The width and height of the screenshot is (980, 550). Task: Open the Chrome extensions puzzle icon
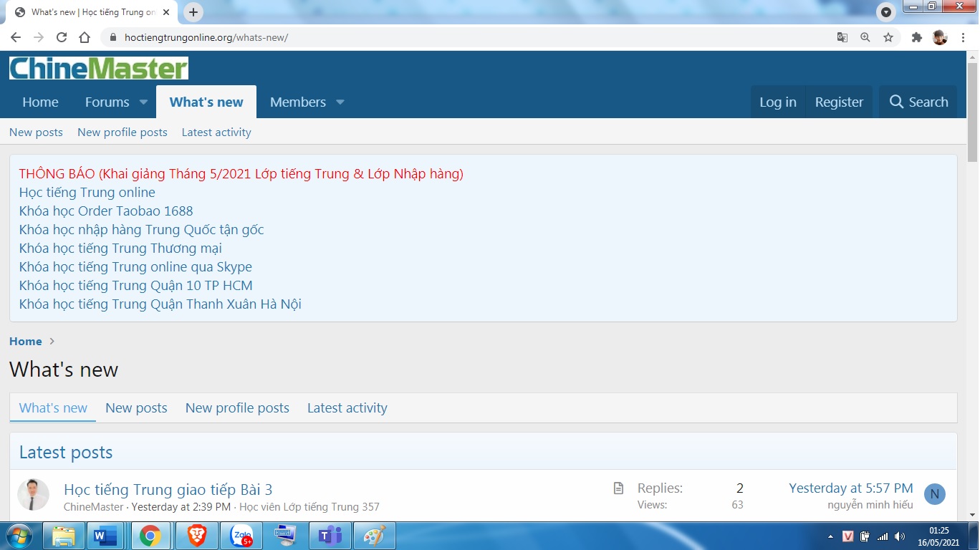click(916, 37)
